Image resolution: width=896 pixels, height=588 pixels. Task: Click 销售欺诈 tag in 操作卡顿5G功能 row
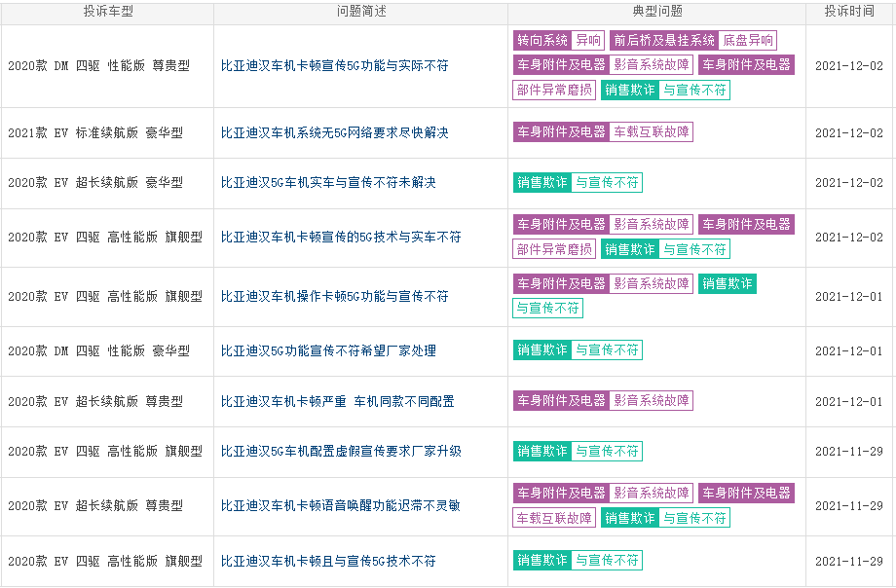point(728,283)
